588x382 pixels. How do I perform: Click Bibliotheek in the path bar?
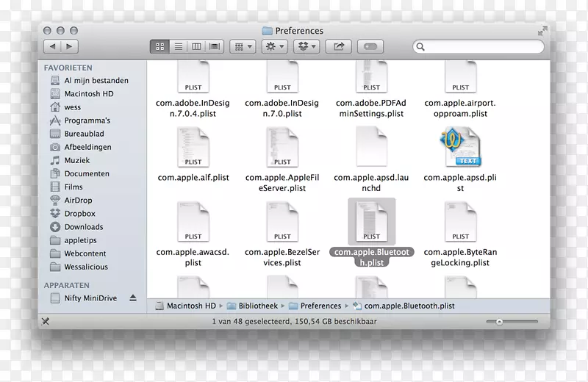[x=253, y=306]
